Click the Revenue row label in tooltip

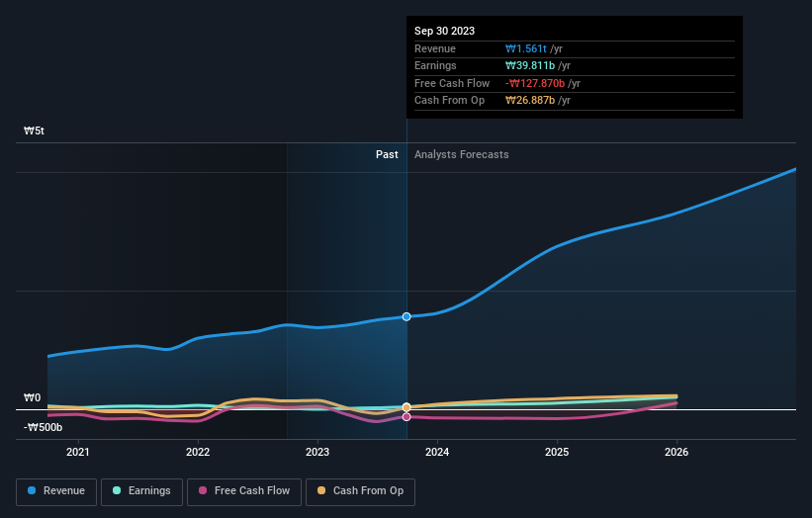pyautogui.click(x=435, y=48)
